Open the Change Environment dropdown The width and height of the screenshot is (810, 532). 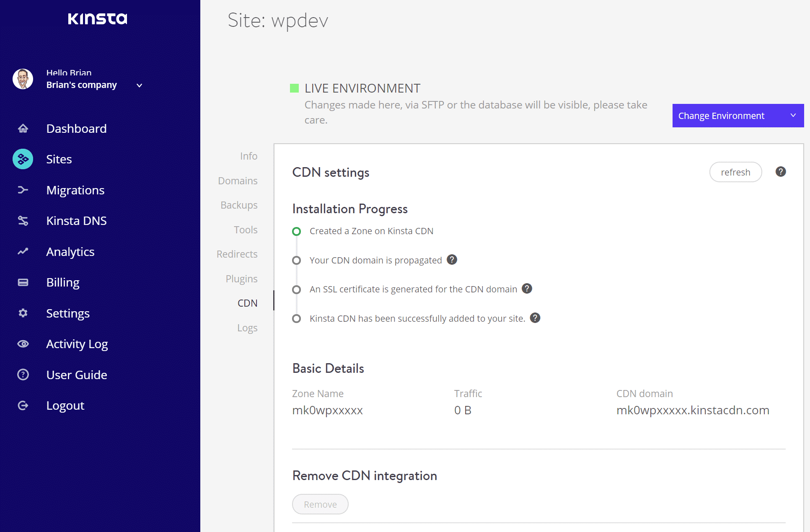(738, 116)
